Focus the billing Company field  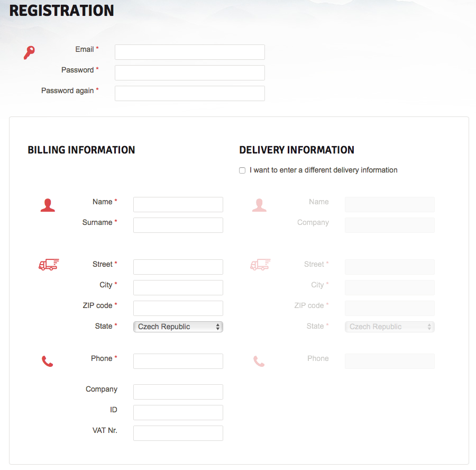point(178,392)
